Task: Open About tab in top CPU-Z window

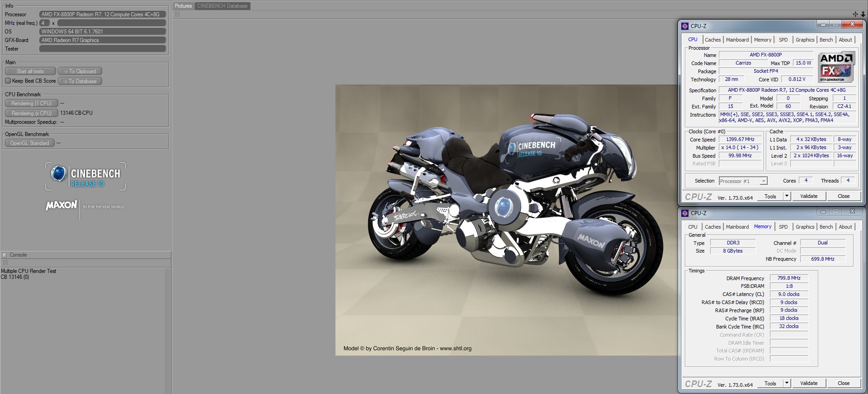Action: pyautogui.click(x=845, y=40)
